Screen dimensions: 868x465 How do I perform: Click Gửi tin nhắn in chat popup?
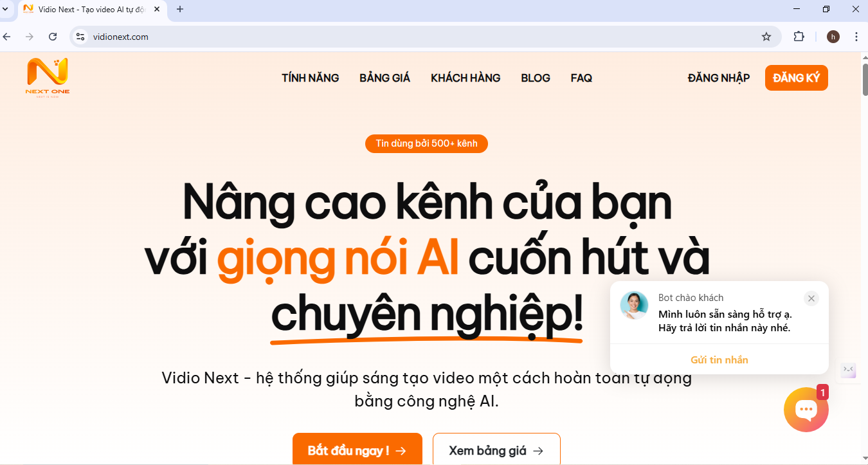coord(719,360)
